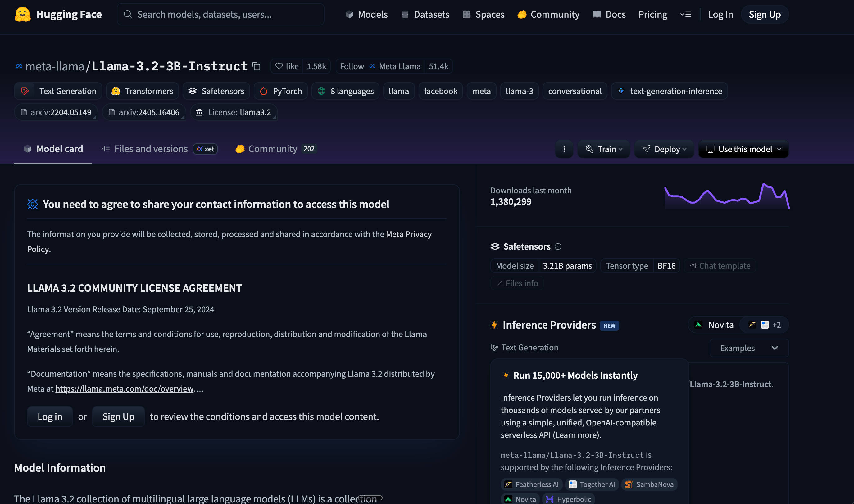
Task: Go to Datasets in the navbar
Action: [425, 14]
